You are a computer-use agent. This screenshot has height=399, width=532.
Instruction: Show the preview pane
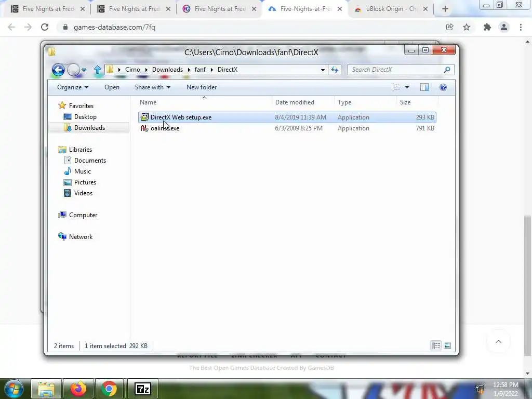(x=424, y=87)
